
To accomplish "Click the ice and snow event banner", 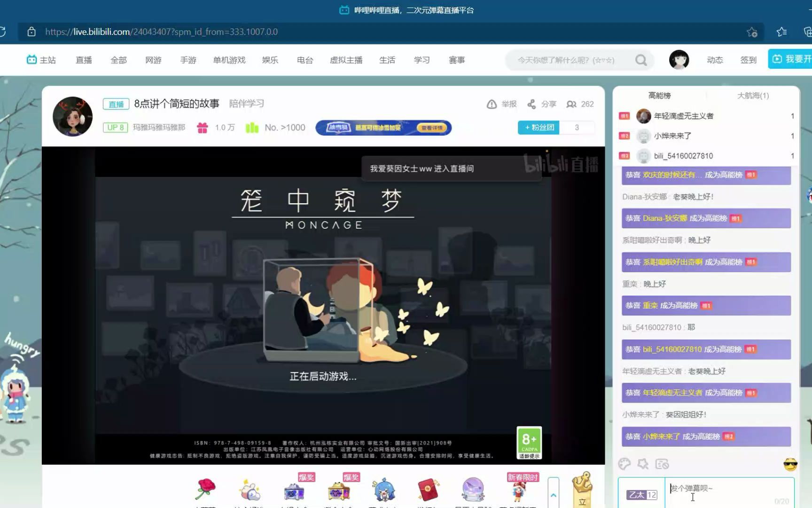I will [x=383, y=127].
